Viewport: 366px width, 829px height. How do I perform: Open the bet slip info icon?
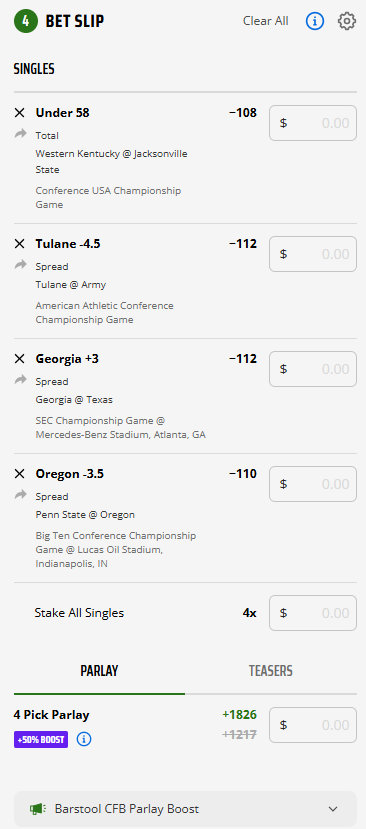coord(315,21)
